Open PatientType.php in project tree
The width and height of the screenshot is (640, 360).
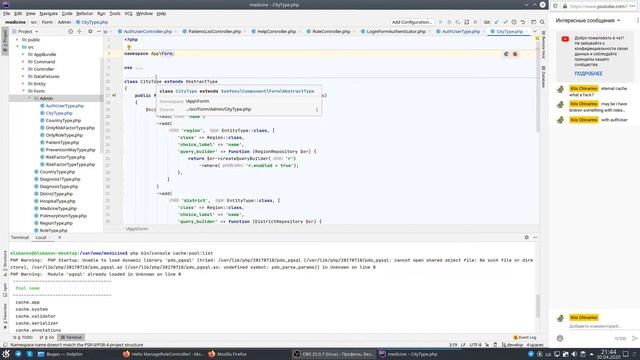[62, 142]
